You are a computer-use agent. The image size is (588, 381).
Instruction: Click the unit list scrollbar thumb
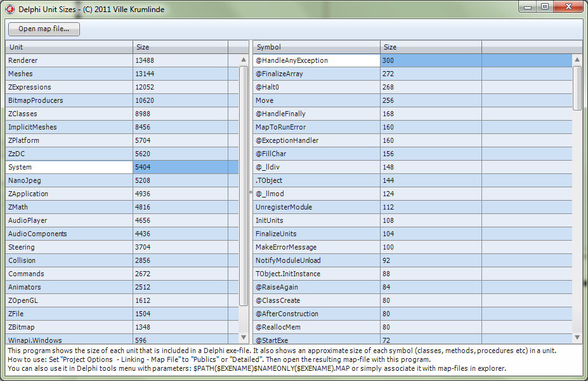[244, 186]
